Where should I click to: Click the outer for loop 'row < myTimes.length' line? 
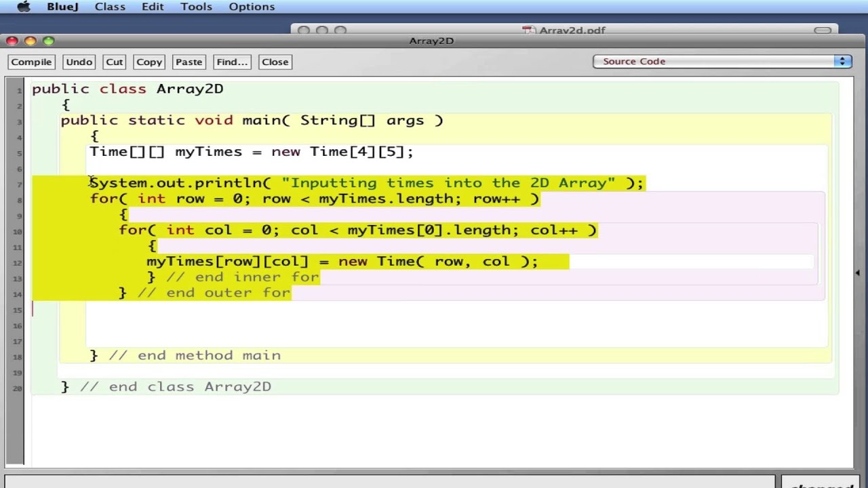tap(315, 199)
